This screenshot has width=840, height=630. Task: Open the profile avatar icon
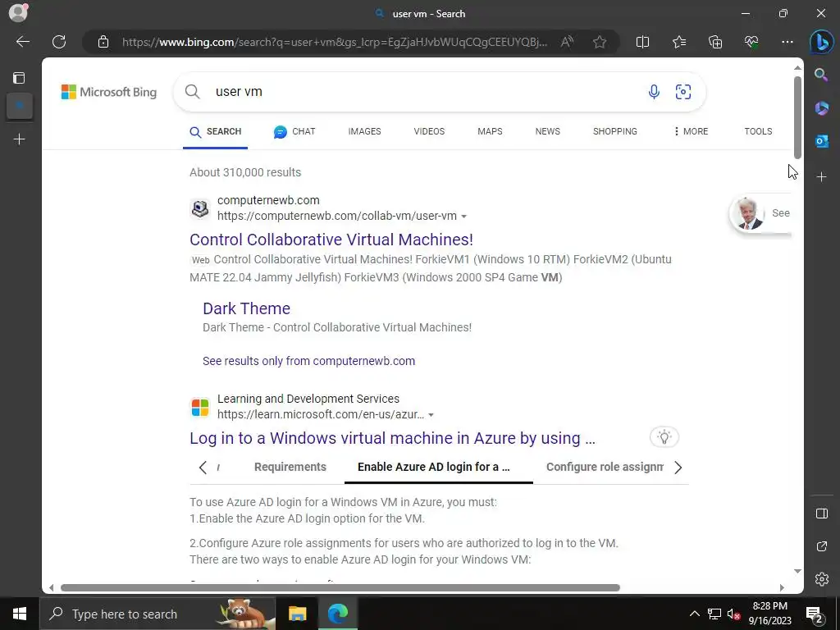coord(19,12)
